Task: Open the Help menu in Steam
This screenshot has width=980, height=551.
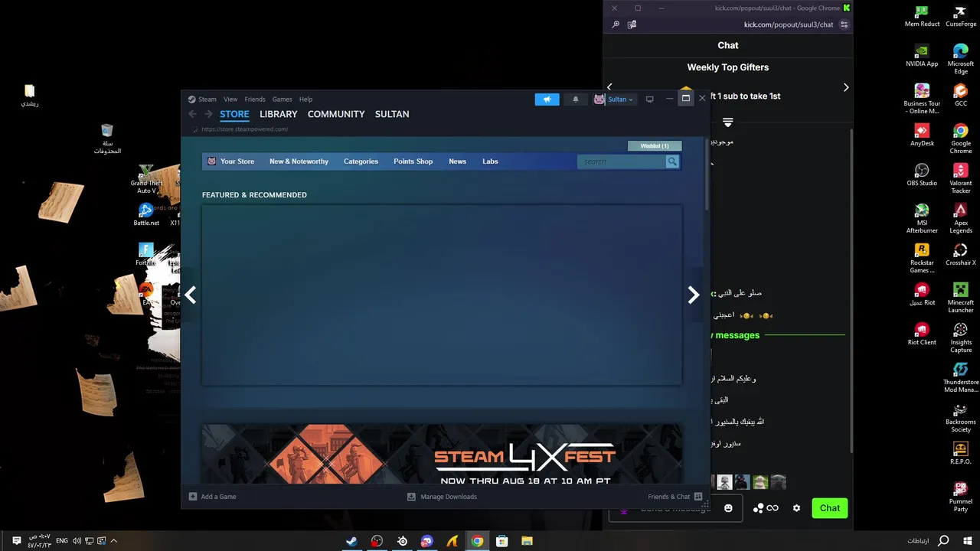Action: tap(305, 99)
